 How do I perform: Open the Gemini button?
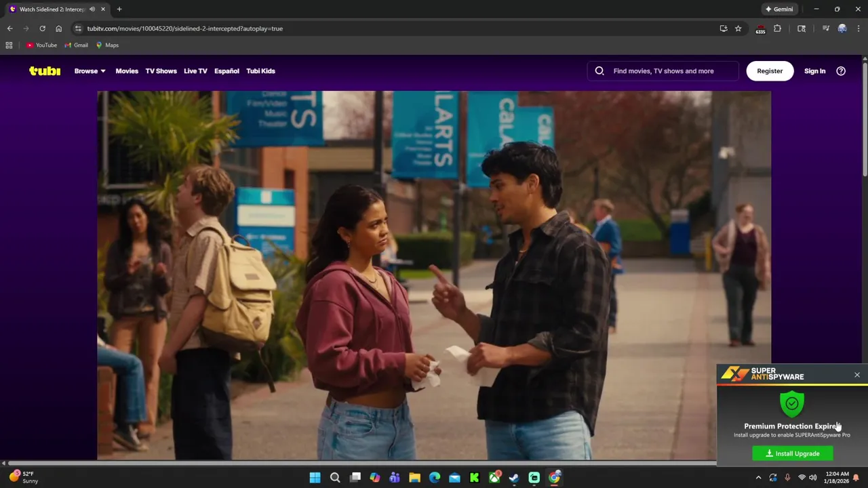click(x=779, y=9)
